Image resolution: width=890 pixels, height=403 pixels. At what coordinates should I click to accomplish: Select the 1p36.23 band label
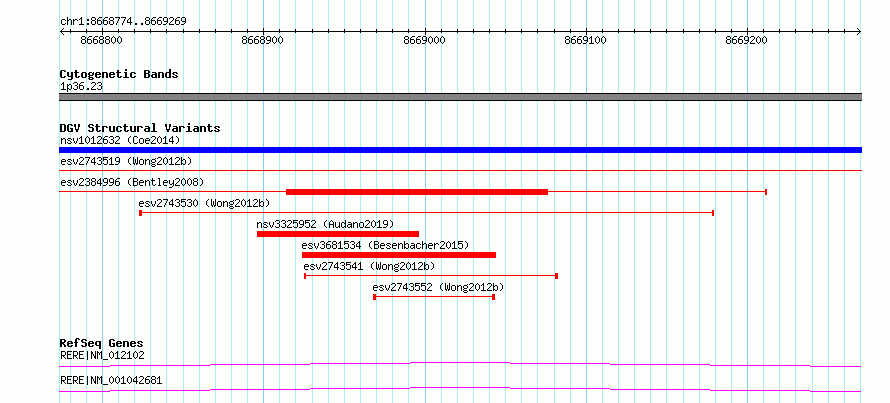[81, 87]
